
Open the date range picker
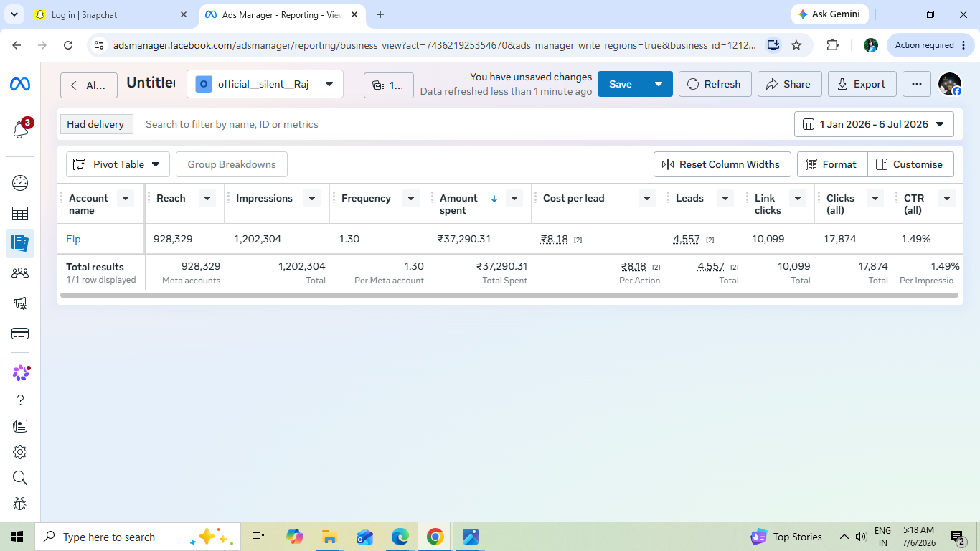point(874,124)
